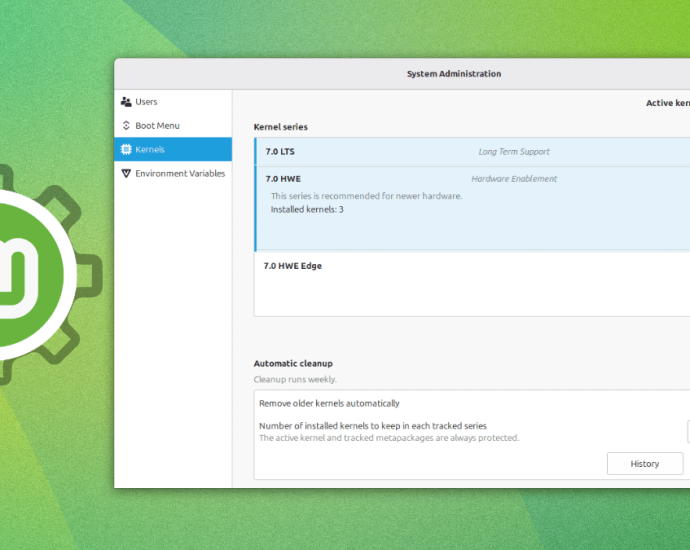The width and height of the screenshot is (690, 550).
Task: Select the 7.0 LTS kernel series
Action: pyautogui.click(x=472, y=151)
